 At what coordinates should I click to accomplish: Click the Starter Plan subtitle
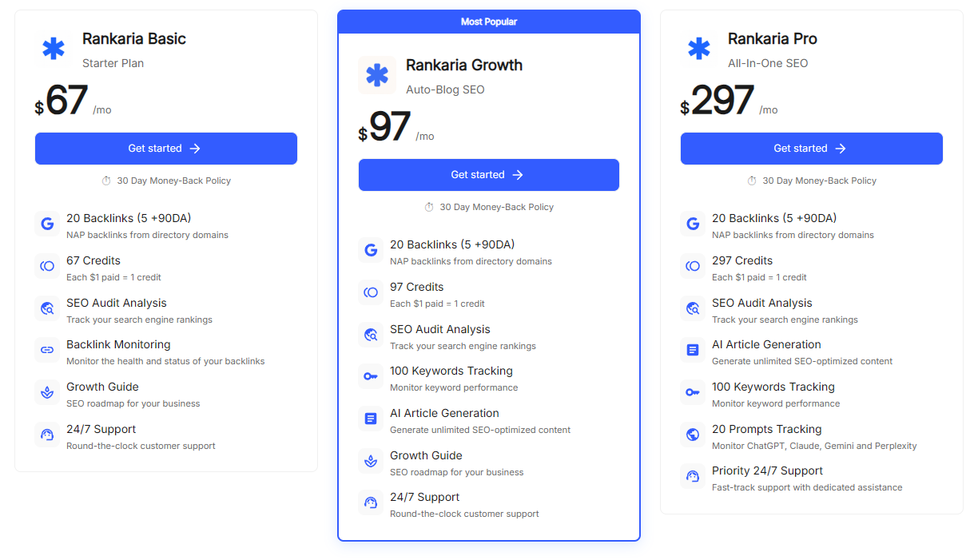pyautogui.click(x=113, y=63)
